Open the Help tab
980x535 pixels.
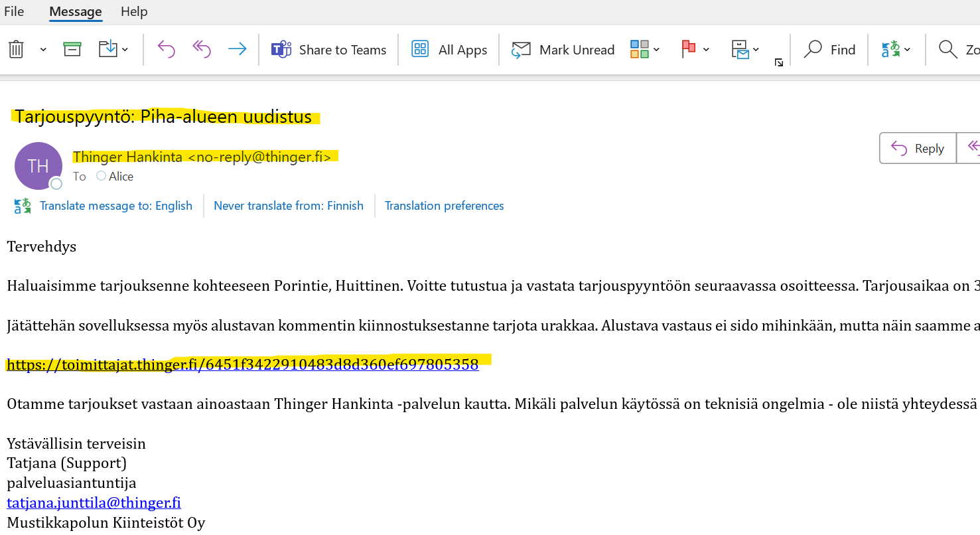point(134,11)
